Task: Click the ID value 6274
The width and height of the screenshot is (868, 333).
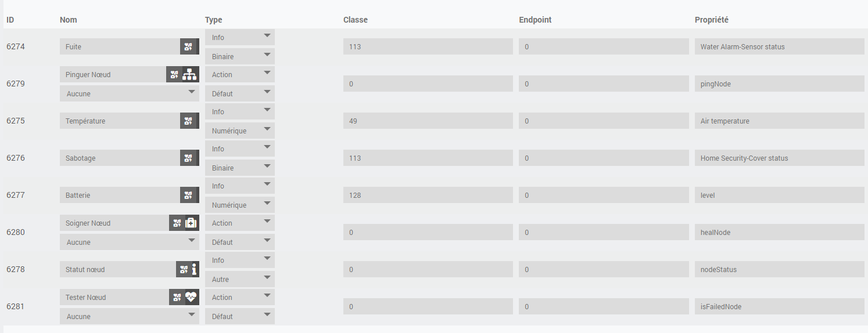Action: [x=16, y=46]
